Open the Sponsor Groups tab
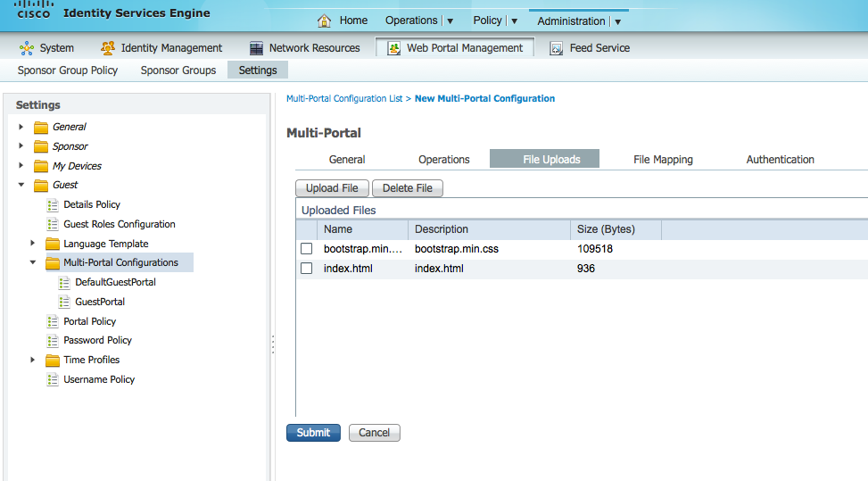This screenshot has width=868, height=481. [178, 70]
